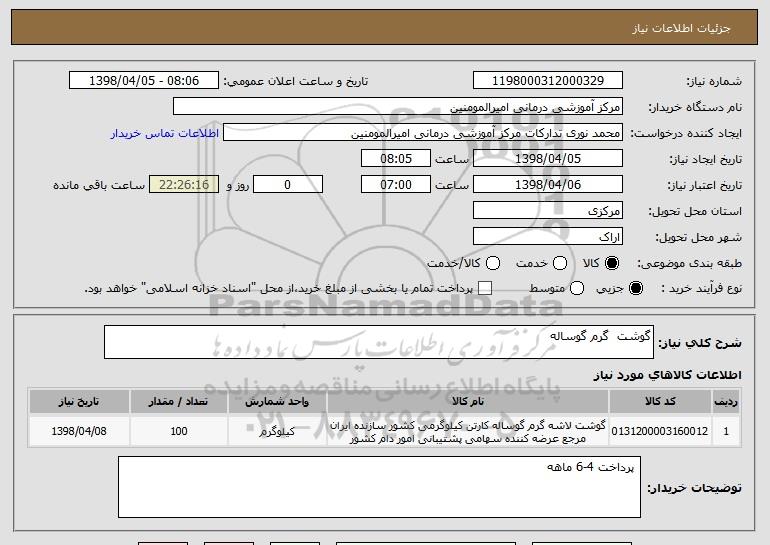Select the متوسط purchase type radio

tap(577, 288)
